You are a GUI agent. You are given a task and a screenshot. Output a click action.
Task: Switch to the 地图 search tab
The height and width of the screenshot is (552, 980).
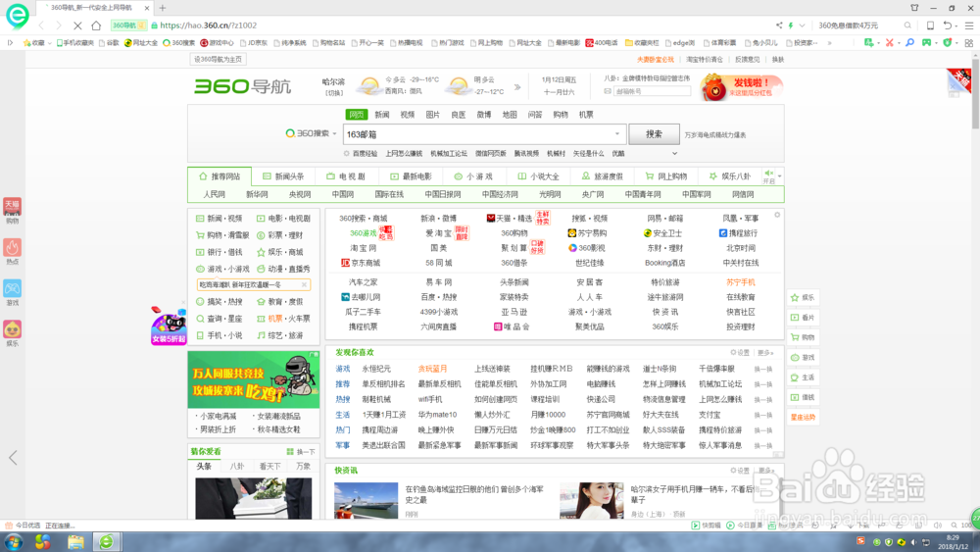click(510, 115)
